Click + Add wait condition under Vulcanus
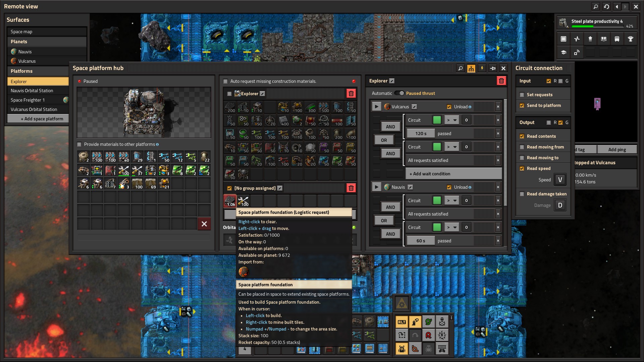The image size is (644, 362). [454, 174]
